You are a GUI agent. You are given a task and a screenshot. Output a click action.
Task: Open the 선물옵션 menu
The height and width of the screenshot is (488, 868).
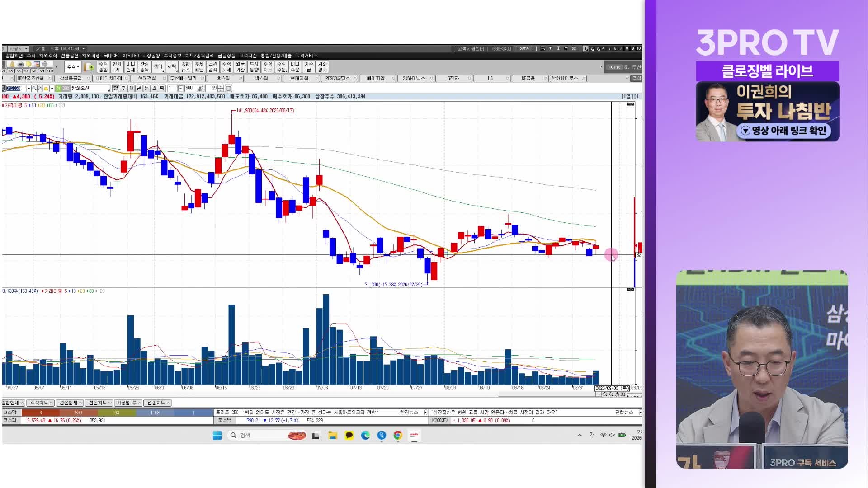pyautogui.click(x=70, y=56)
